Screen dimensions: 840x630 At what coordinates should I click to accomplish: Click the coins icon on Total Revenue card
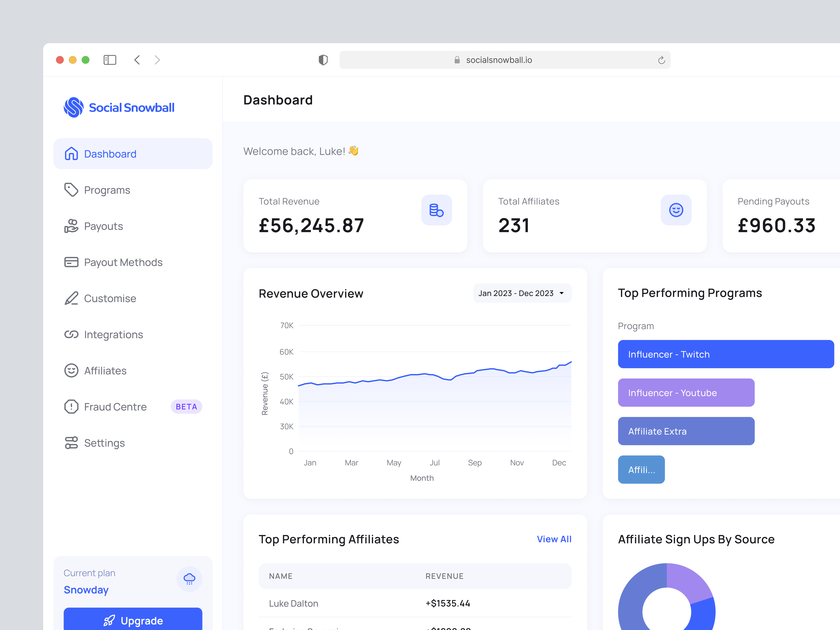(436, 210)
